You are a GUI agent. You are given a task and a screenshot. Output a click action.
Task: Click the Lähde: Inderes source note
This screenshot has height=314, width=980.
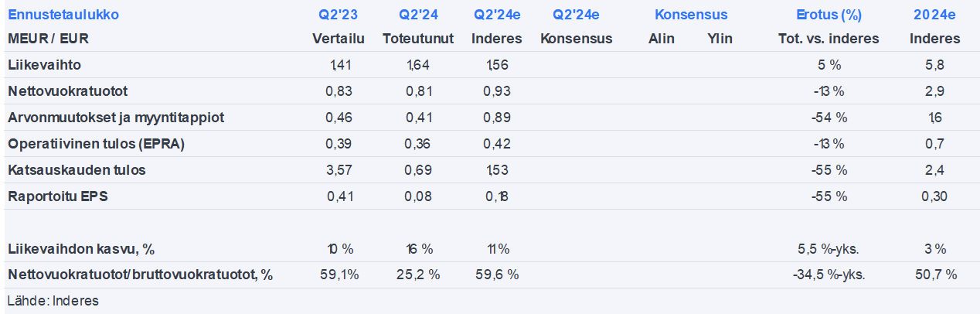coord(53,301)
